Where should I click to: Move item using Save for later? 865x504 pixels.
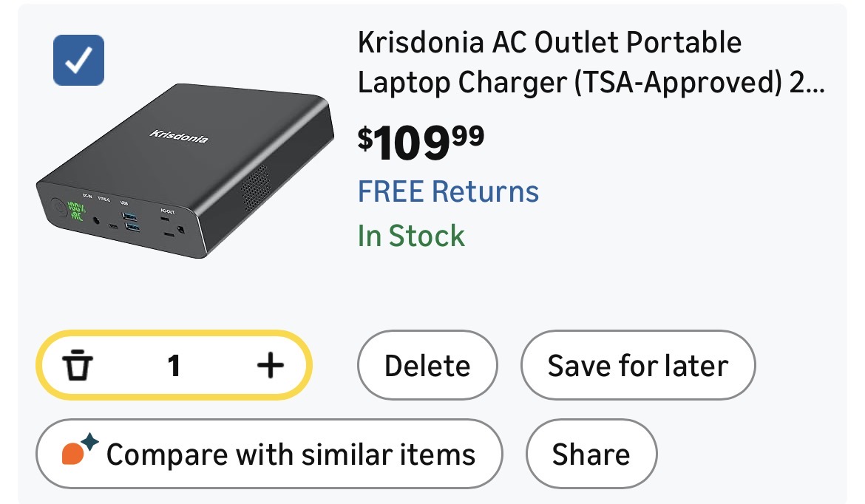(x=637, y=366)
